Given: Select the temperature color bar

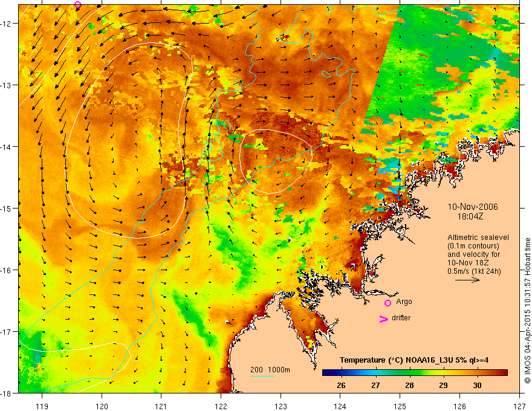Looking at the screenshot, I should click(x=415, y=373).
